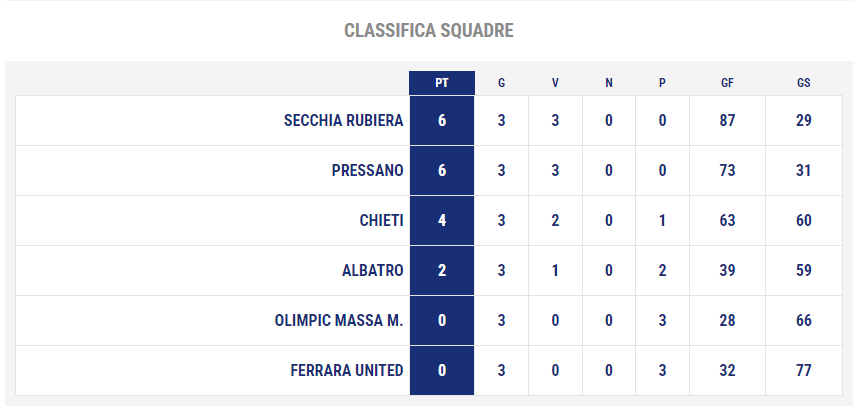This screenshot has height=412, width=862.
Task: Select the CHIETI team name
Action: click(382, 221)
